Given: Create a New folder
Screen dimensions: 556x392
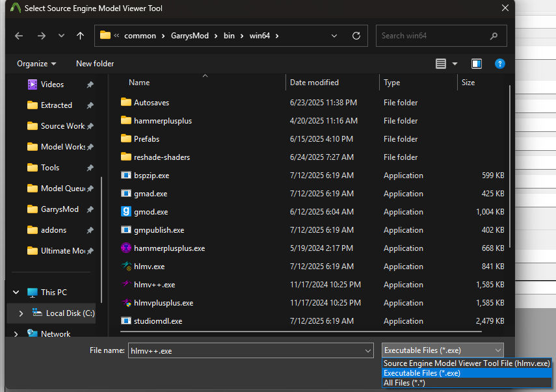Looking at the screenshot, I should [95, 64].
